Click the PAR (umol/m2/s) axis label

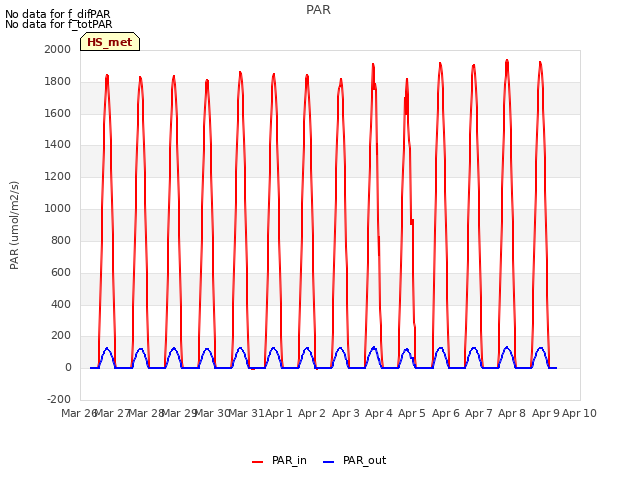click(x=14, y=225)
